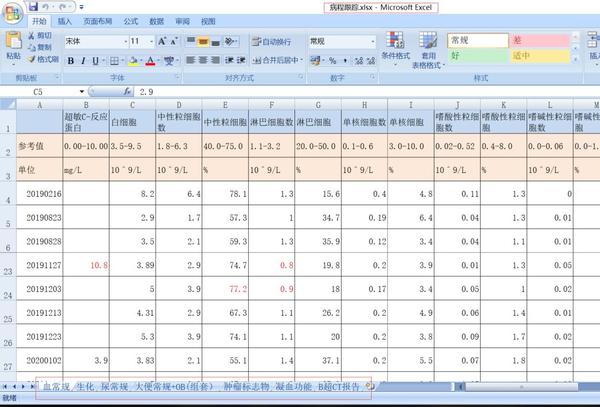The image size is (600, 407).
Task: Toggle italic formatting
Action: pyautogui.click(x=83, y=61)
